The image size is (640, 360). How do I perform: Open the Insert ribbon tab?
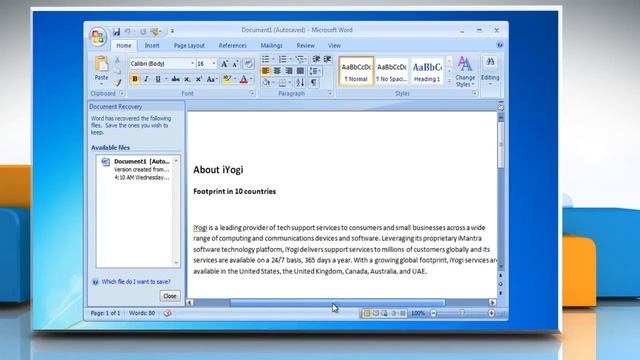(152, 45)
